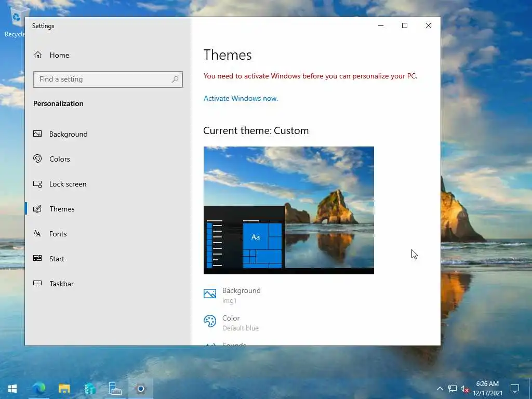The image size is (532, 399).
Task: Open the server tool icon in the taskbar
Action: (115, 389)
